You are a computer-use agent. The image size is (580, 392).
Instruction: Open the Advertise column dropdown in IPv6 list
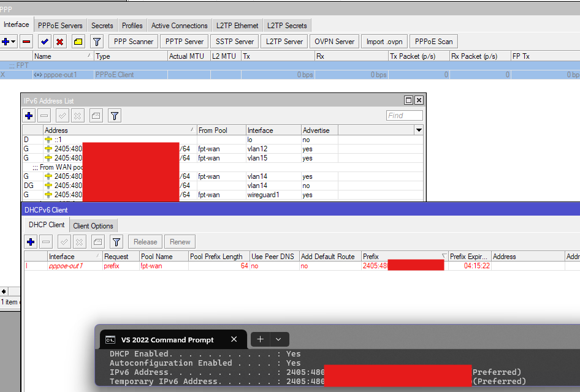coord(418,130)
